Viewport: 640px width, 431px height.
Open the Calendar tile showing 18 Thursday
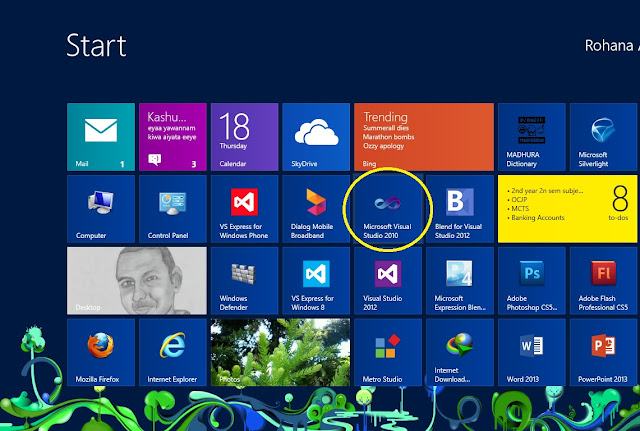(244, 137)
